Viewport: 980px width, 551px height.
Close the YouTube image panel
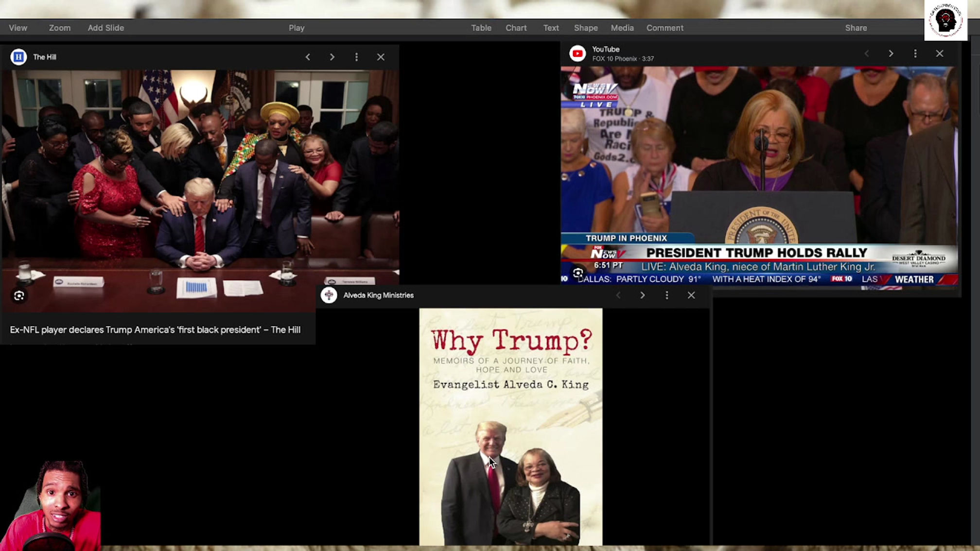point(939,53)
